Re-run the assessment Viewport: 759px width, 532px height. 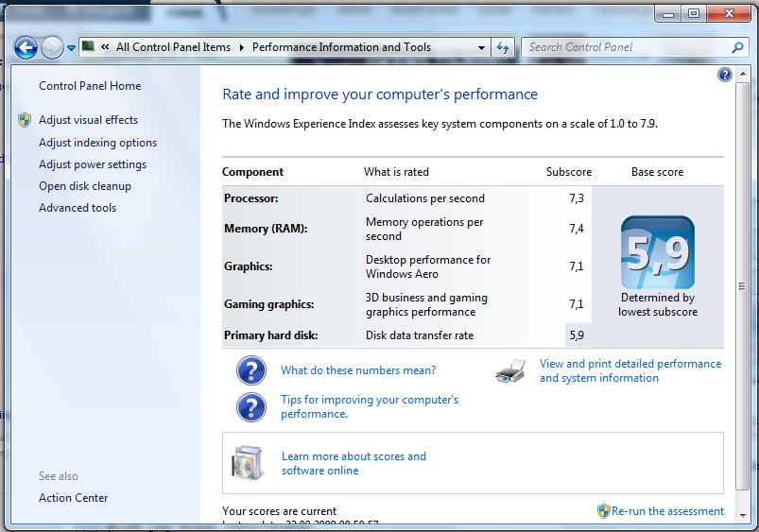[x=667, y=511]
